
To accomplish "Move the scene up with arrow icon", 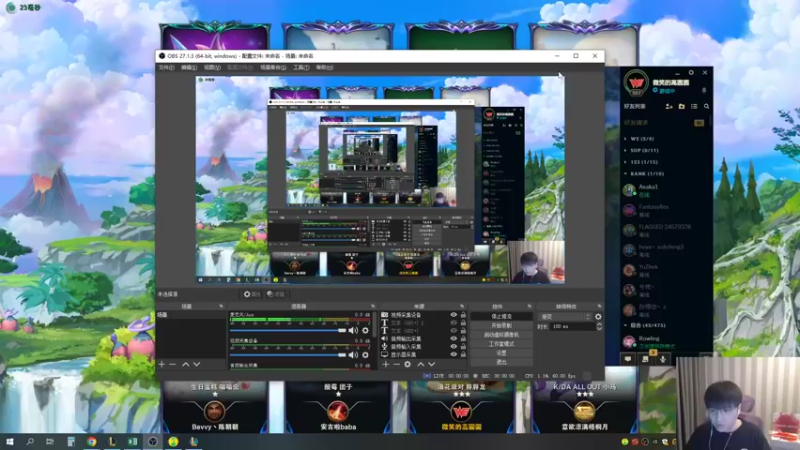I will [x=186, y=364].
